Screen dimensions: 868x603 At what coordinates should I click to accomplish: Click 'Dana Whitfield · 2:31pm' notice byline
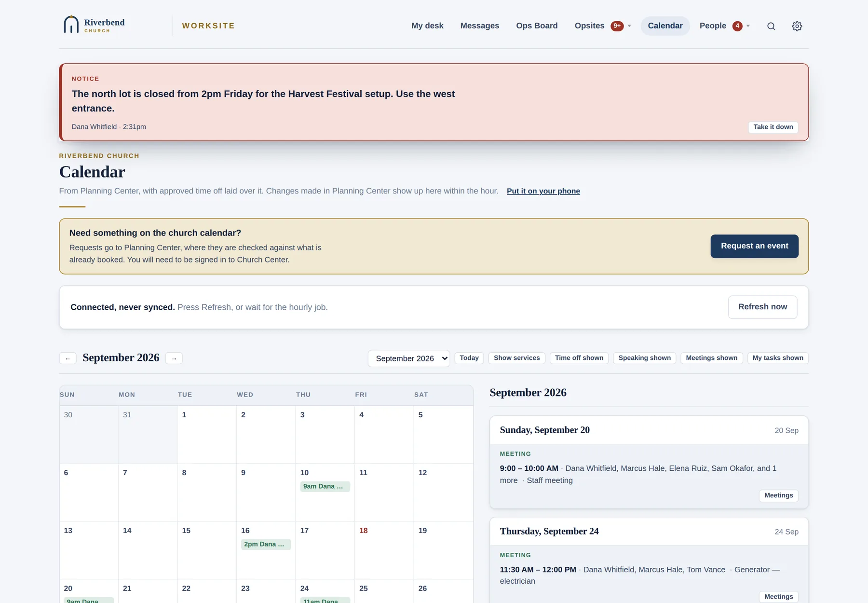(x=109, y=127)
